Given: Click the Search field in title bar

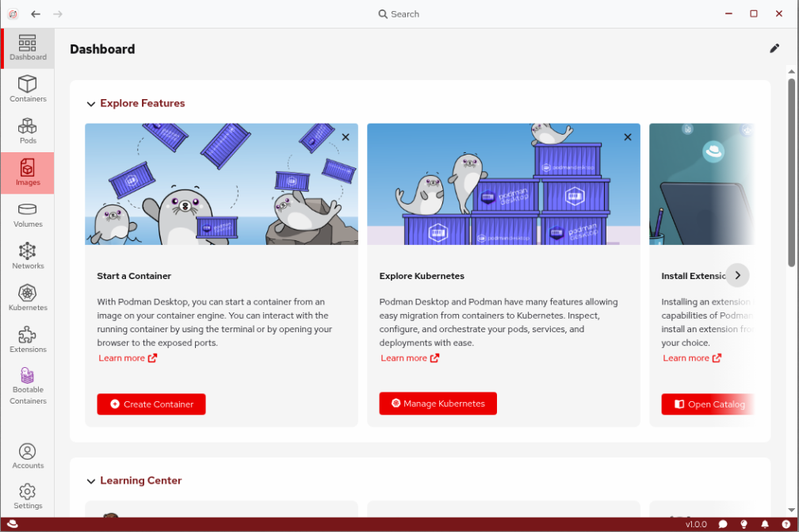Looking at the screenshot, I should tap(399, 14).
